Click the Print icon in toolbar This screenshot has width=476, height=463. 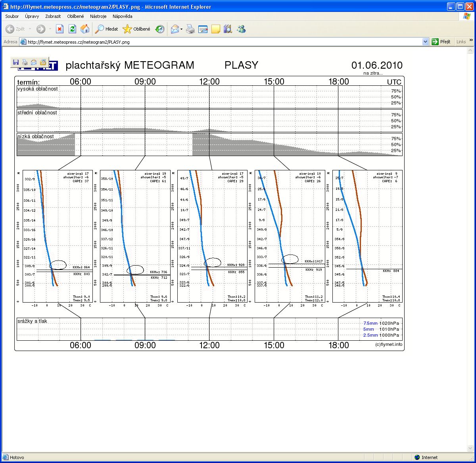(x=190, y=29)
